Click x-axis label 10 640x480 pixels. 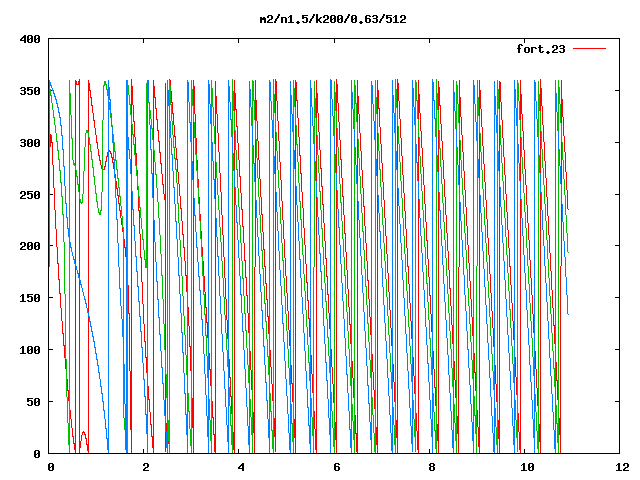pos(527,467)
